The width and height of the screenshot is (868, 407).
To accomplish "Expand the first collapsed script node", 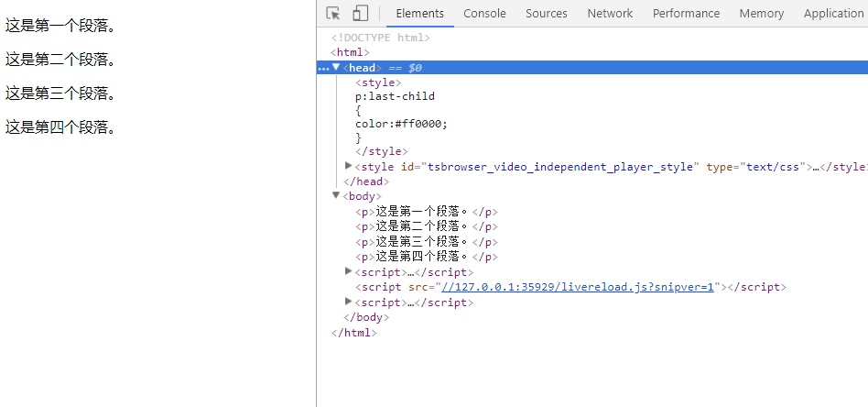I will click(348, 271).
